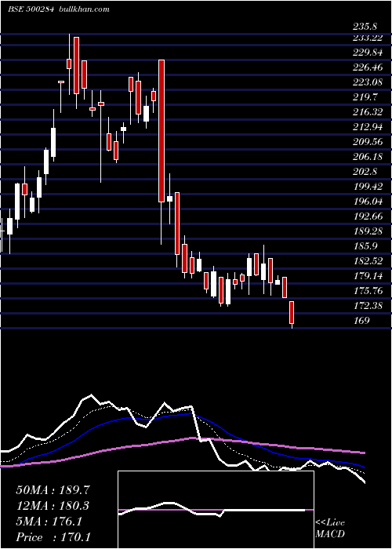Click the 185.9 price axis label

point(365,246)
